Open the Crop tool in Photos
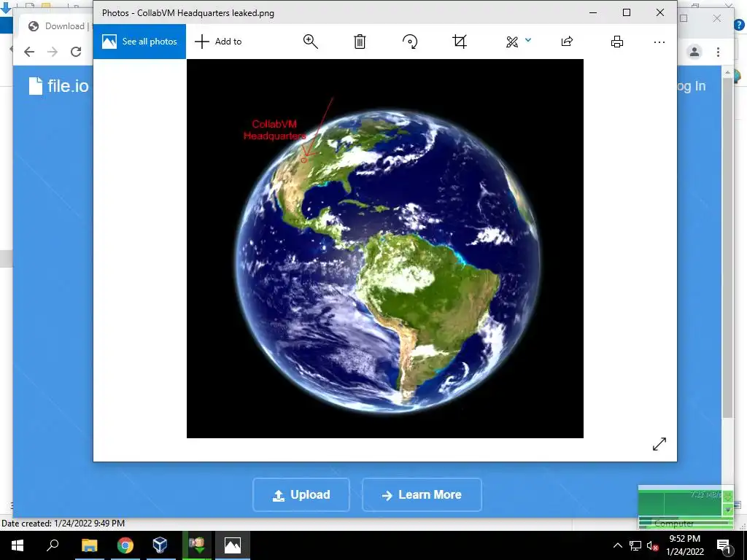Image resolution: width=747 pixels, height=560 pixels. coord(460,42)
